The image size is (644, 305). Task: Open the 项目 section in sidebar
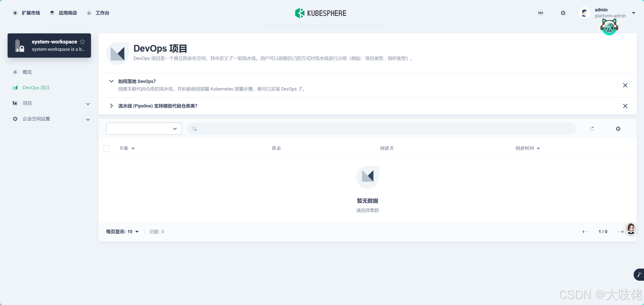(27, 103)
